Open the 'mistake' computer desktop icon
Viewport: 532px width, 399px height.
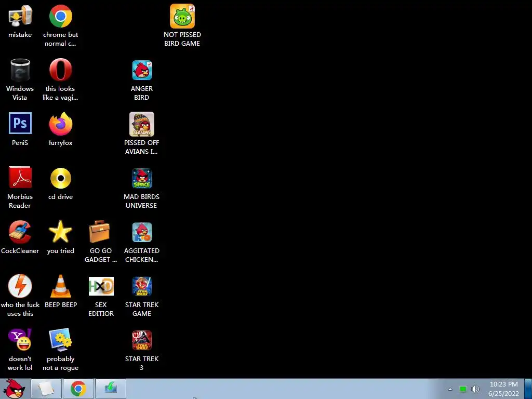click(20, 16)
